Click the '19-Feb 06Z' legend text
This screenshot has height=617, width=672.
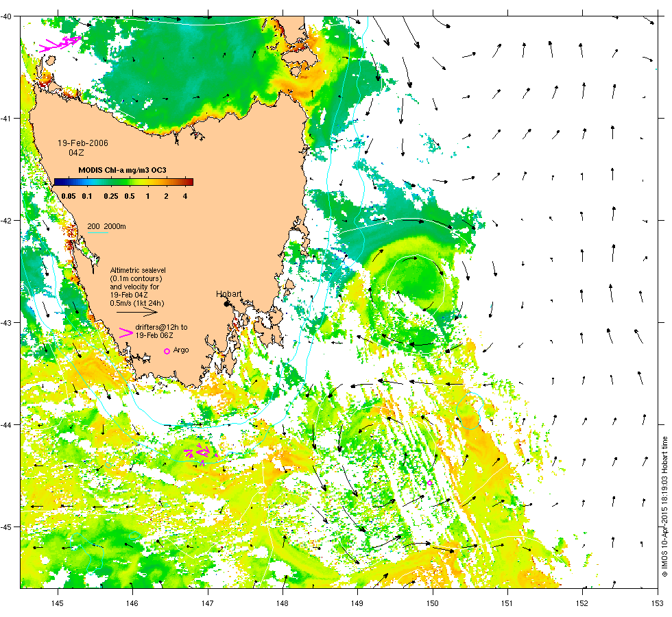tap(155, 335)
